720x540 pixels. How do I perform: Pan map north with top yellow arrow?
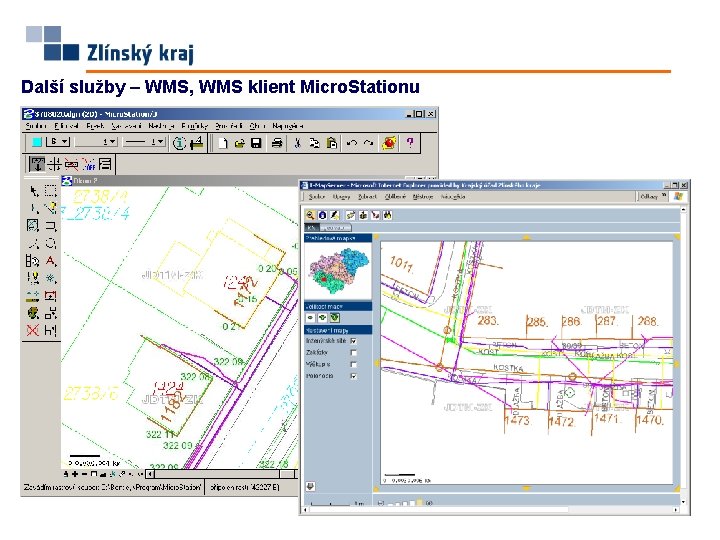[526, 237]
